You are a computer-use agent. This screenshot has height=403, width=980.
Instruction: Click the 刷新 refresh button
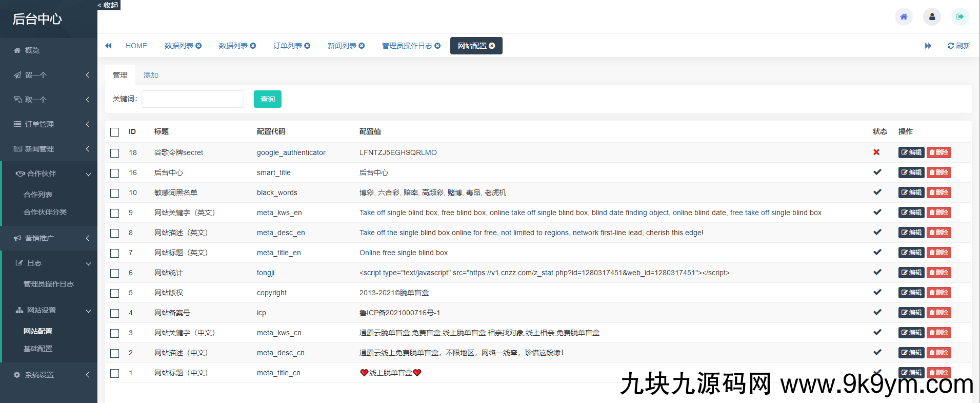(x=958, y=46)
